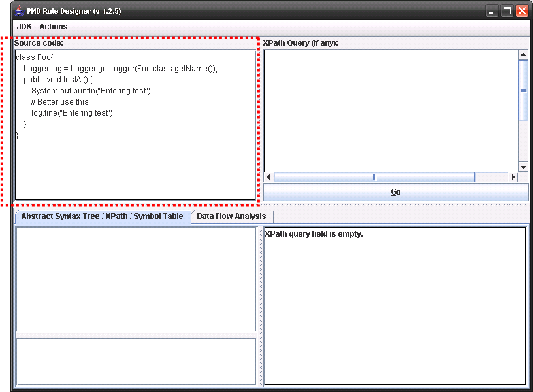This screenshot has width=533, height=392.
Task: Open the JDK menu
Action: 24,26
